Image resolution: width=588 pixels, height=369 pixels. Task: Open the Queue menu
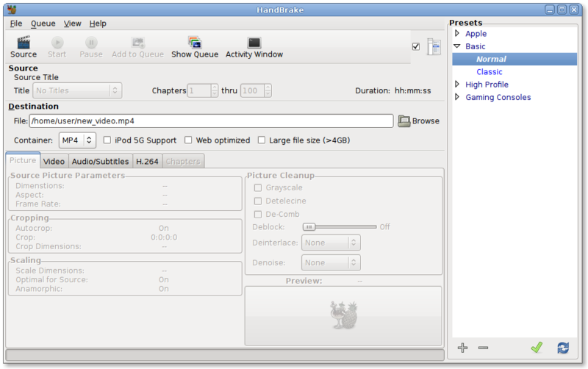43,24
